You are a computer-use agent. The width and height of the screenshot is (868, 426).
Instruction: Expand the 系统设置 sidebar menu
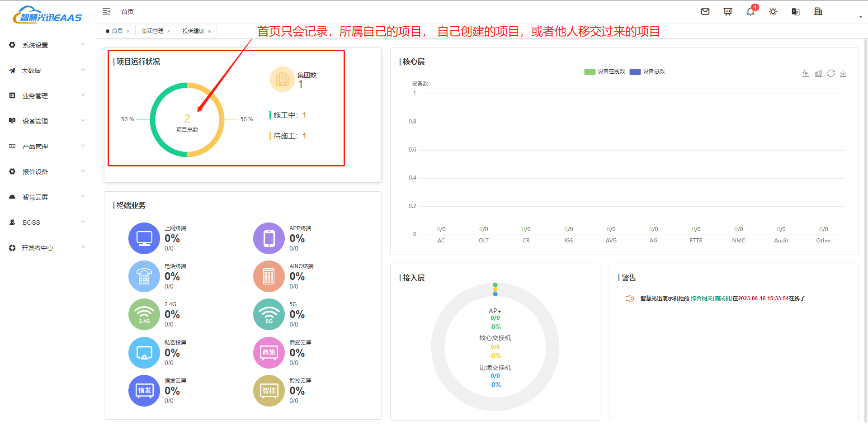point(45,45)
